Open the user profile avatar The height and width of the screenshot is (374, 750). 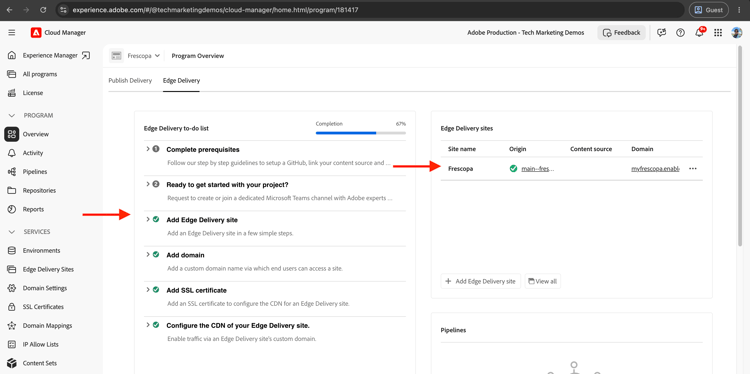point(737,33)
